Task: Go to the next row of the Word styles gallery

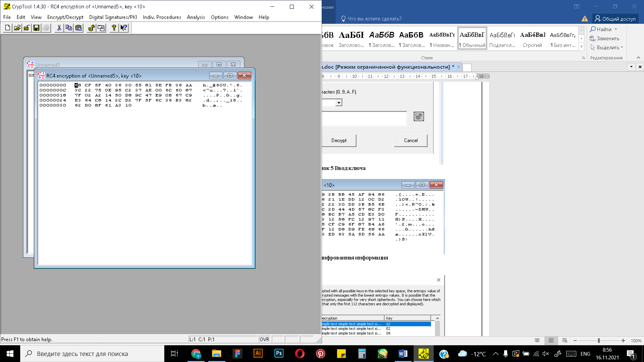Action: coord(581,39)
